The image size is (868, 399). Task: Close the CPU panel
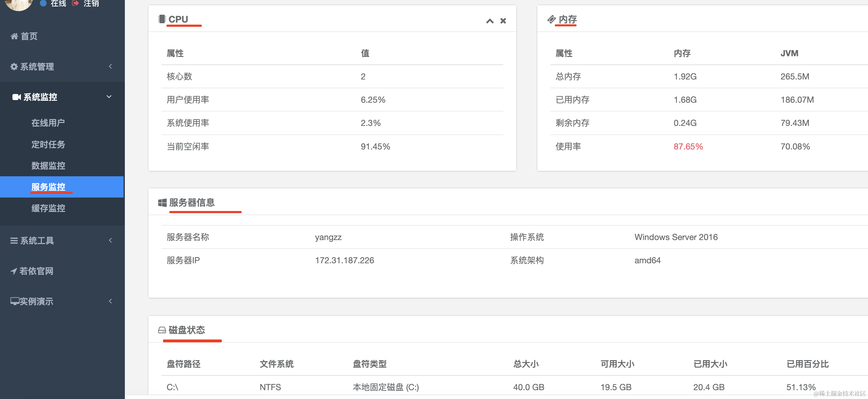(503, 21)
